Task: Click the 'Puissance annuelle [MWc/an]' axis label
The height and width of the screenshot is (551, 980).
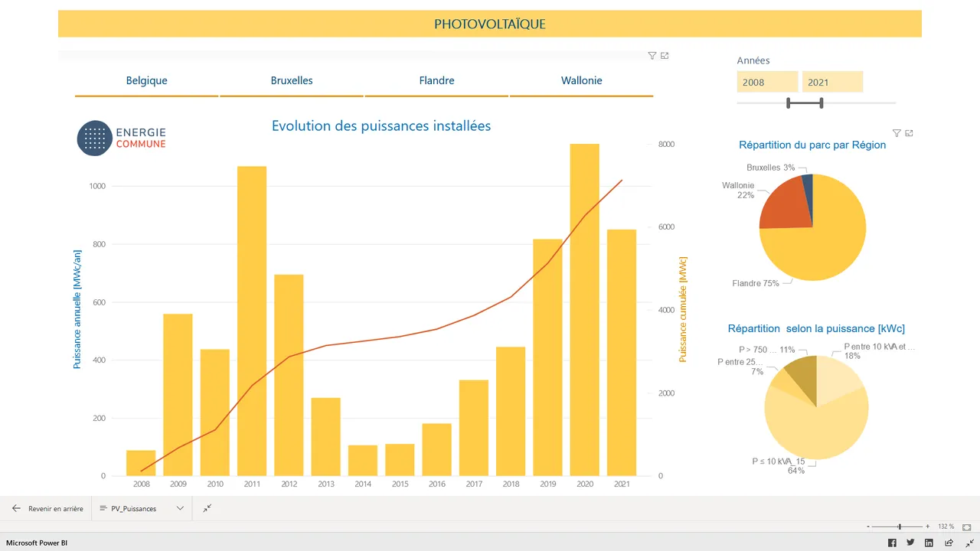Action: pos(77,308)
